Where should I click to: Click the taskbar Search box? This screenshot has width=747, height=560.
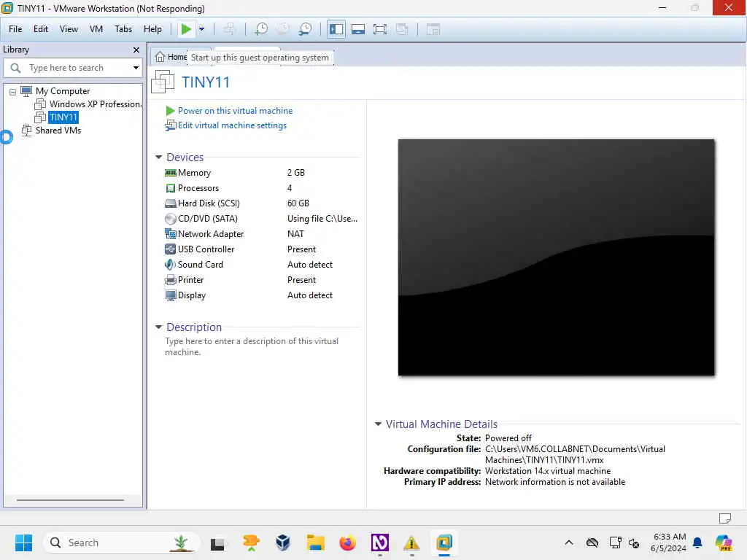pyautogui.click(x=122, y=542)
